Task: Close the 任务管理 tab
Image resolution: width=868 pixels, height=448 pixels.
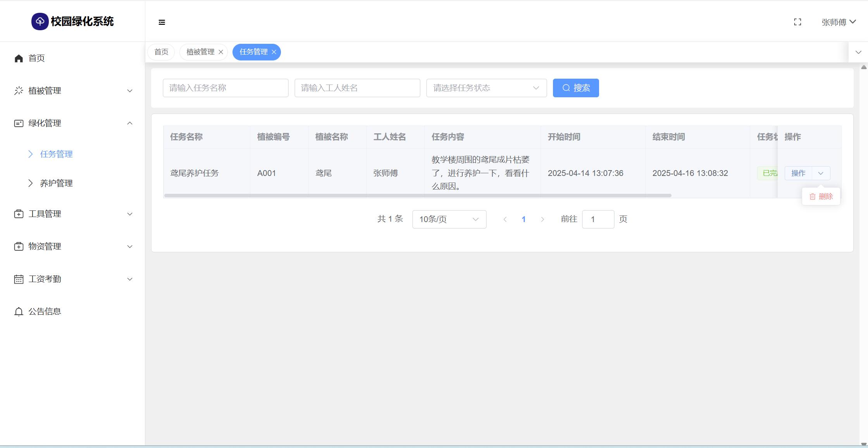Action: [274, 52]
